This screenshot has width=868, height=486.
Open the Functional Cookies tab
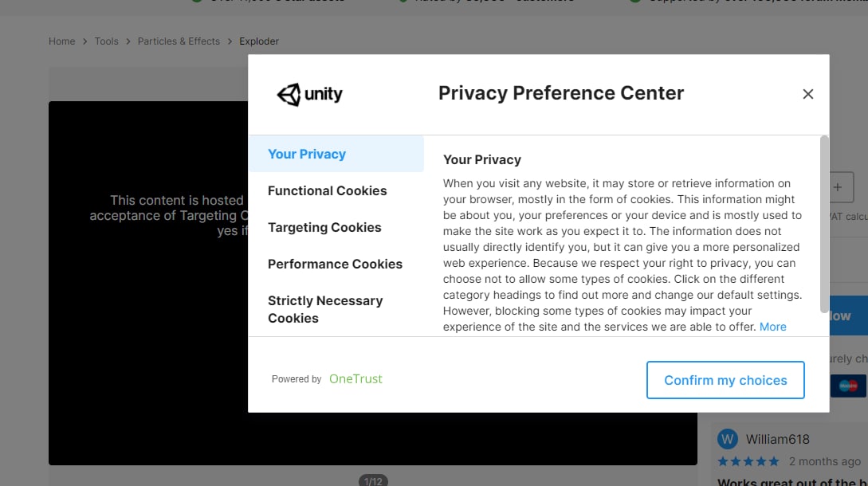point(327,190)
